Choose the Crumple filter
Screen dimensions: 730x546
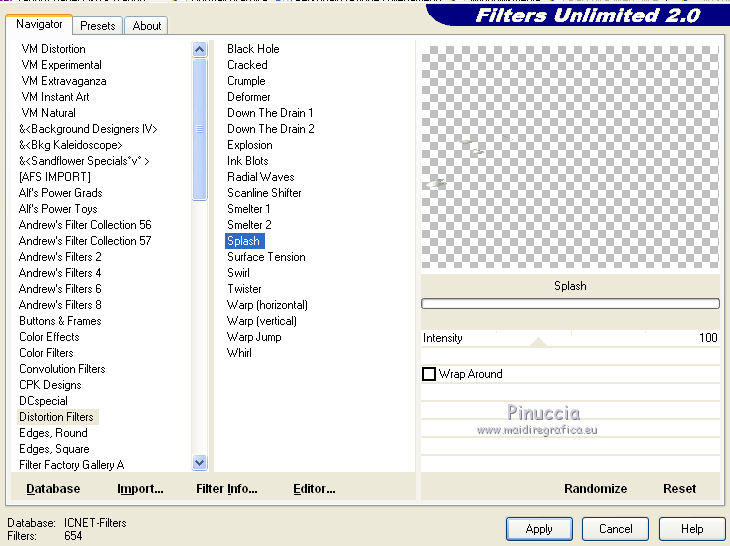(246, 81)
